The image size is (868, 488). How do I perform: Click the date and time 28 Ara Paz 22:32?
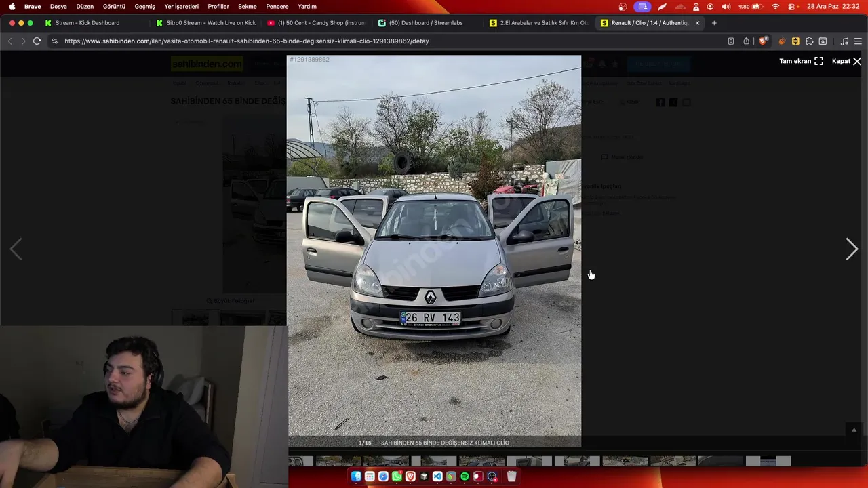pos(833,7)
